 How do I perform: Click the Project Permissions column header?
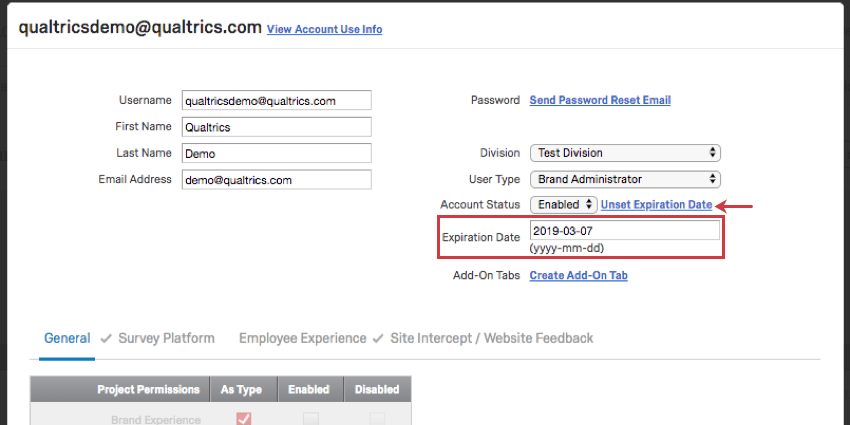click(x=148, y=389)
